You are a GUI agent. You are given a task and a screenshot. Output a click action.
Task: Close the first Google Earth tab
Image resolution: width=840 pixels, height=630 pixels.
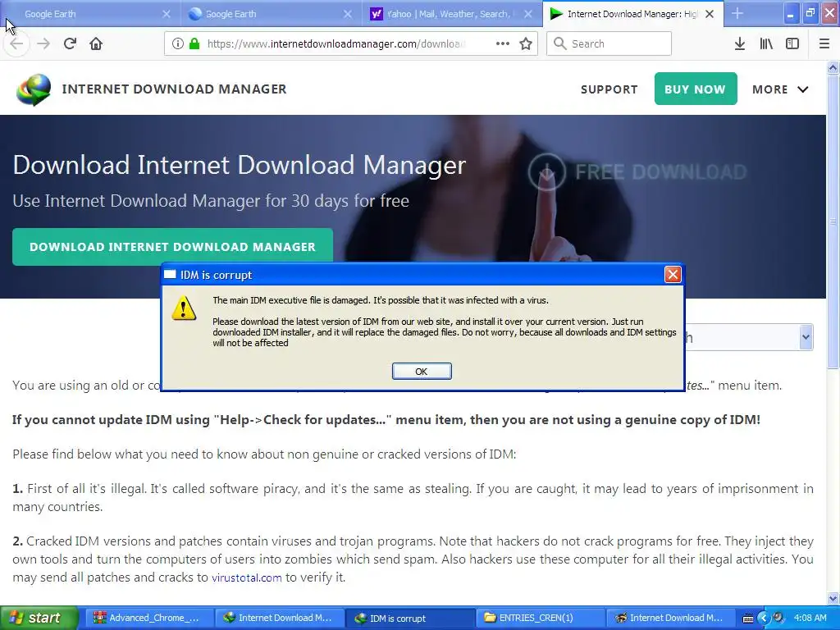(x=167, y=14)
